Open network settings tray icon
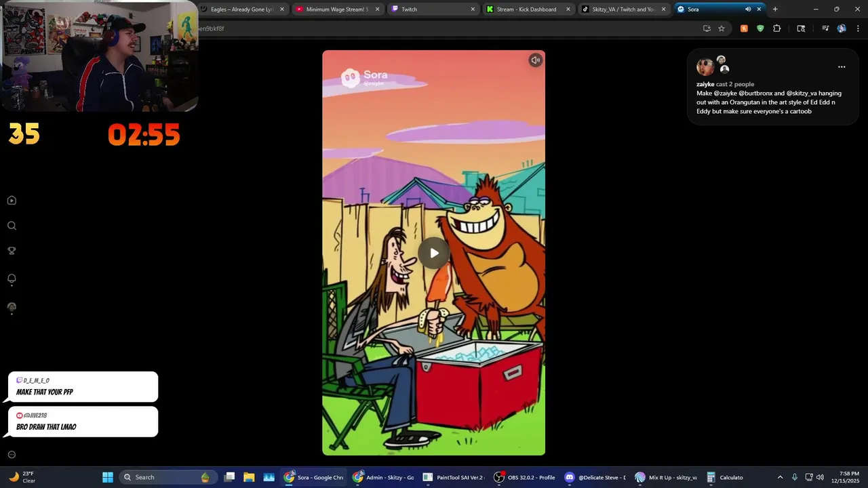This screenshot has height=488, width=868. (x=809, y=477)
